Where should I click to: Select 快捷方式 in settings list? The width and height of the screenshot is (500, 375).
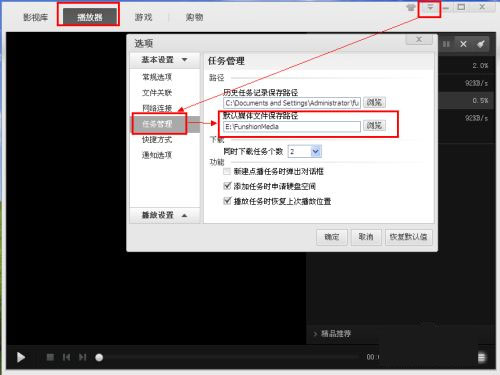[157, 139]
